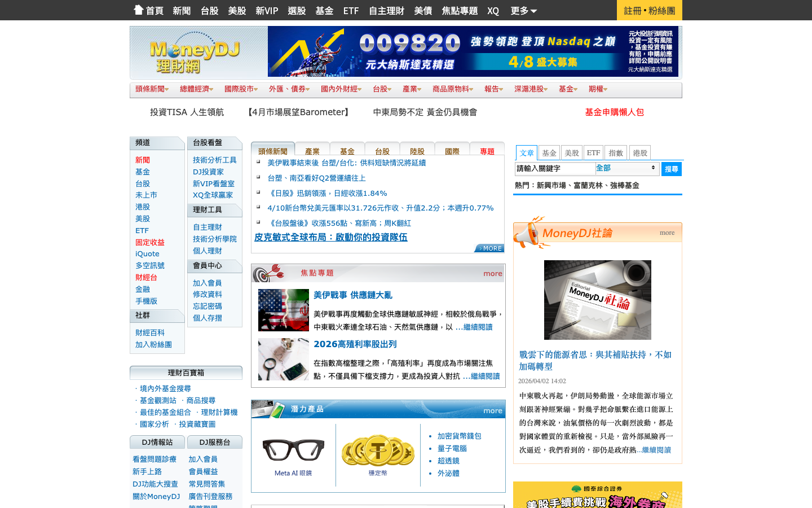Read 《日股》迅銷領漲 headline
The width and height of the screenshot is (812, 508).
pyautogui.click(x=327, y=193)
